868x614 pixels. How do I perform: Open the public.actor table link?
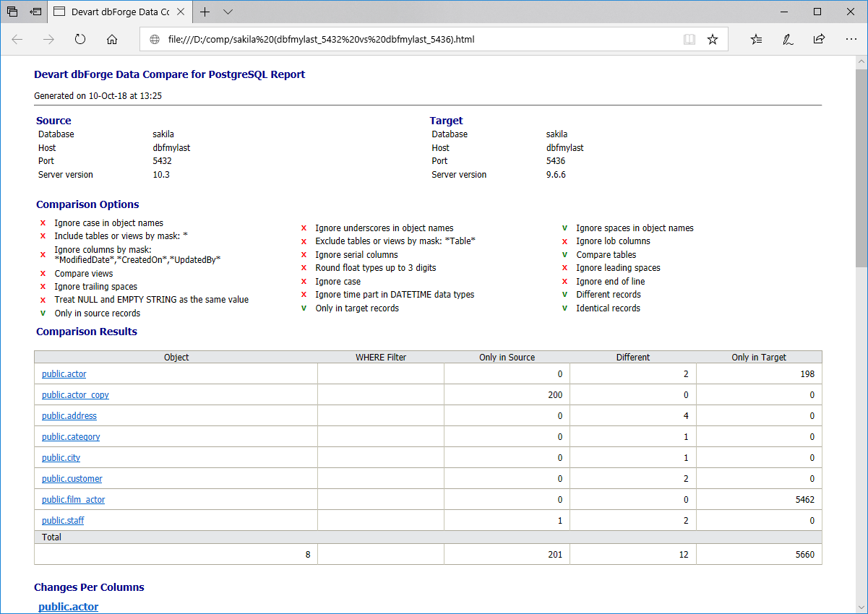64,374
